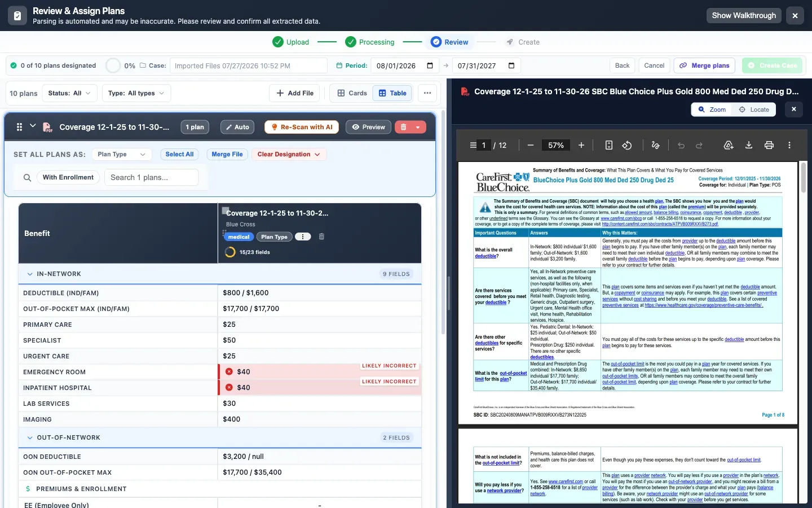Zoom out with the PDF minus button

click(x=531, y=145)
